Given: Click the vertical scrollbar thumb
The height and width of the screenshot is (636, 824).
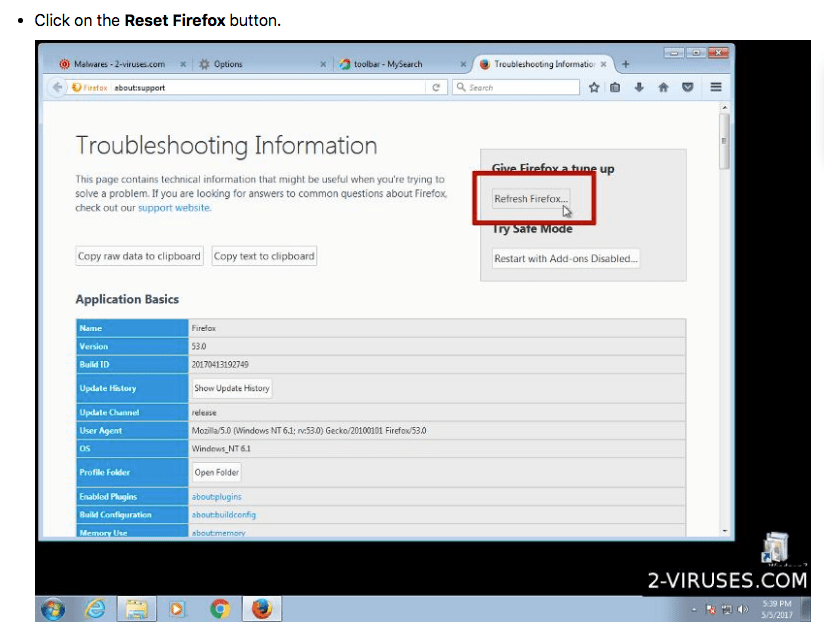Looking at the screenshot, I should point(724,141).
